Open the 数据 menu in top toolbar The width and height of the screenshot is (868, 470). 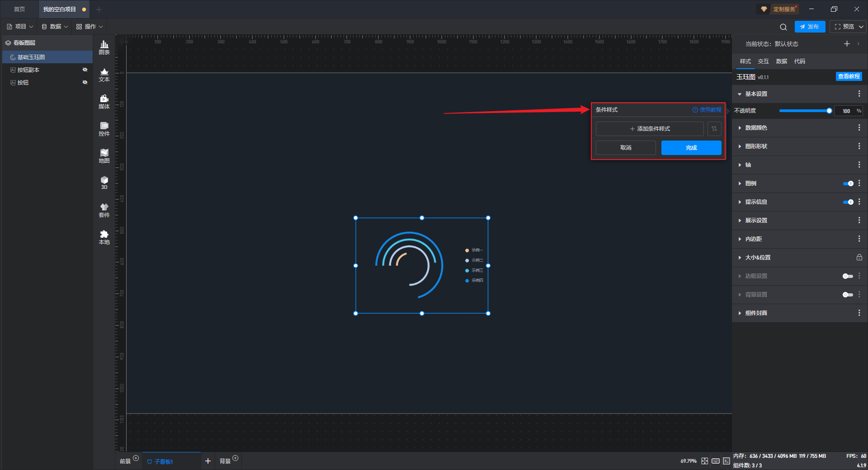tap(55, 27)
